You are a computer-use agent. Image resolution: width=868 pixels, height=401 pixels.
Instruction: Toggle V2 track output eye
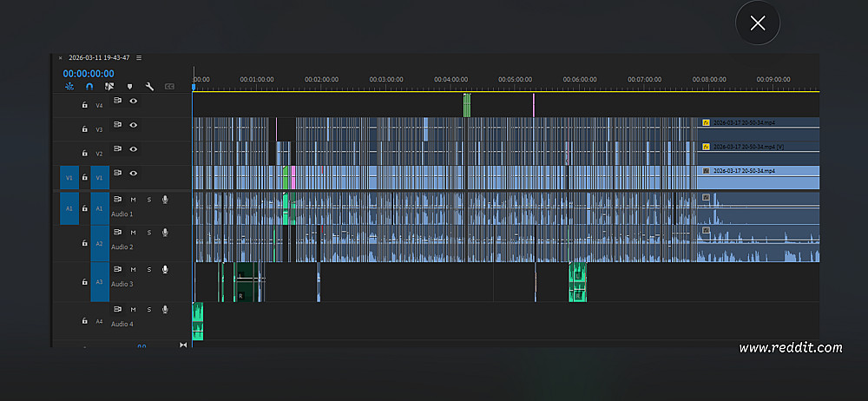pyautogui.click(x=133, y=148)
